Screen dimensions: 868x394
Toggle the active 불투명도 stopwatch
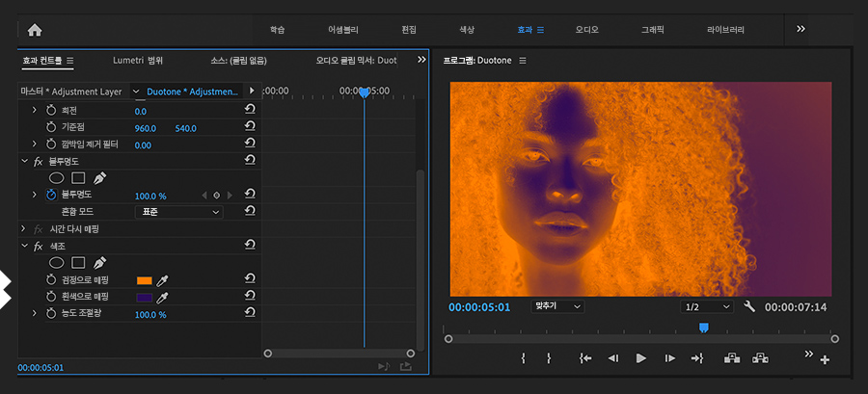coord(51,195)
